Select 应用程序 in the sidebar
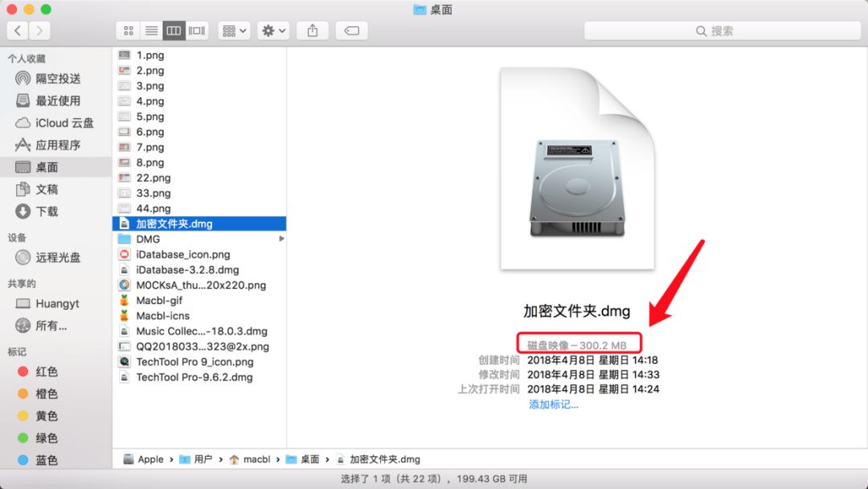The width and height of the screenshot is (868, 489). pyautogui.click(x=58, y=145)
